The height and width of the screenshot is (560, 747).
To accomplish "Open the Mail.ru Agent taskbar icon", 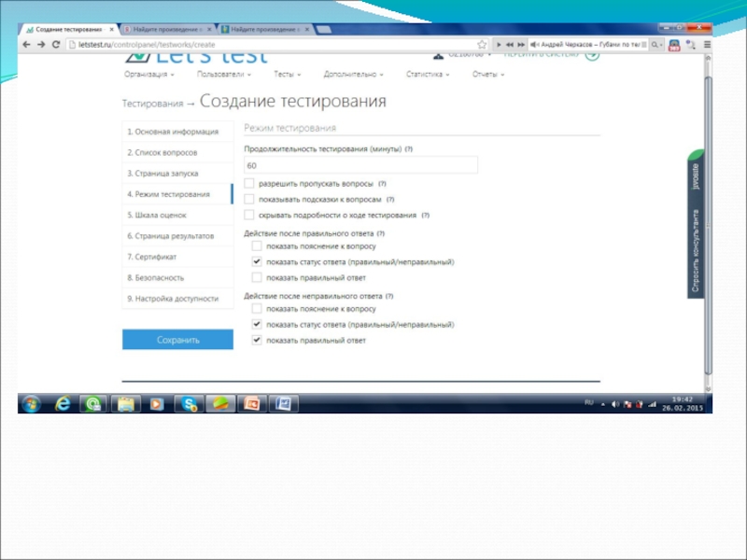I will pos(92,404).
